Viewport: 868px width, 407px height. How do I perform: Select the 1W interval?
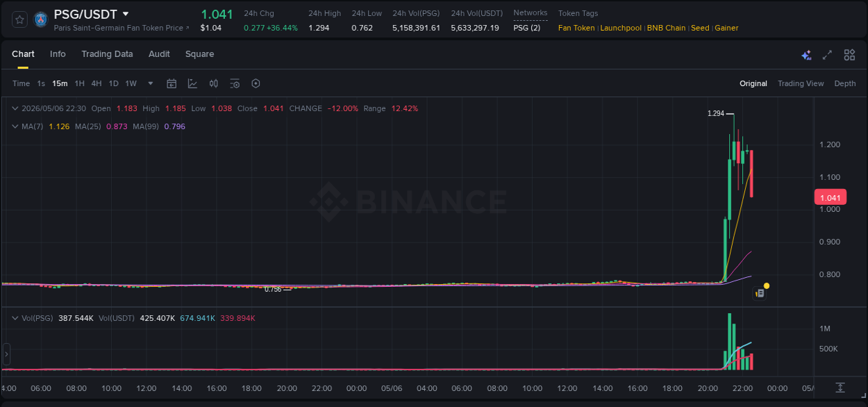coord(131,83)
